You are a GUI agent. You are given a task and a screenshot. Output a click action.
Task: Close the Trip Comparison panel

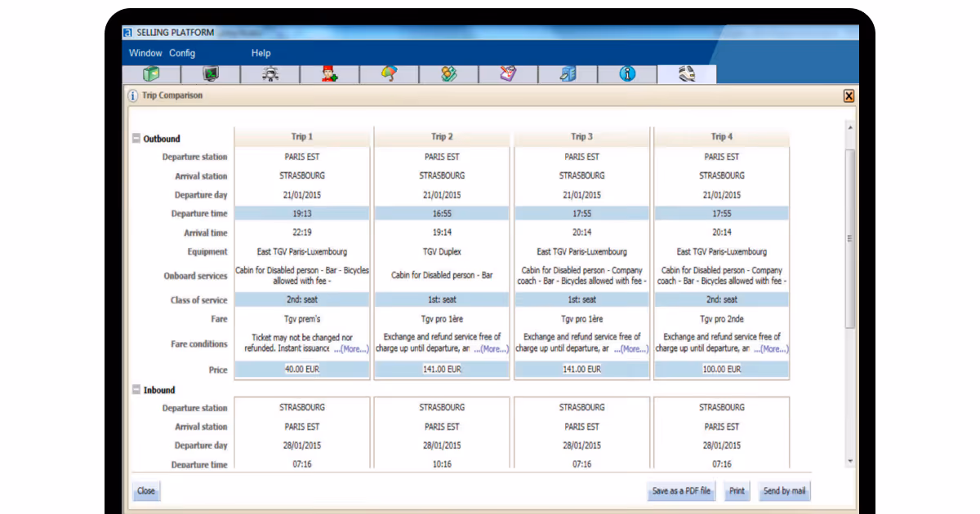[849, 95]
